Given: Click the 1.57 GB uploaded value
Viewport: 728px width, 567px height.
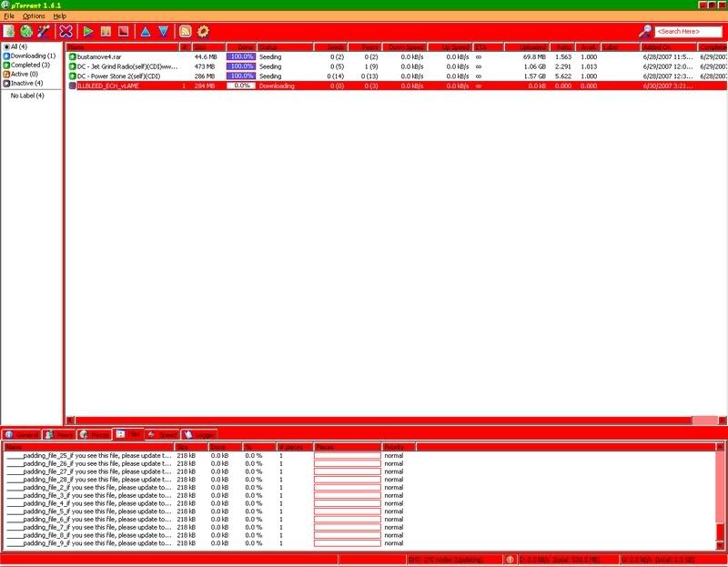Looking at the screenshot, I should coord(535,76).
